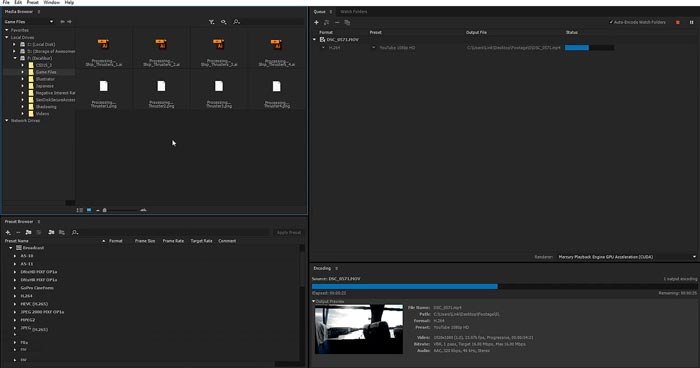Switch Media Browser to list view
Screen dimensions: 700x368
point(79,210)
